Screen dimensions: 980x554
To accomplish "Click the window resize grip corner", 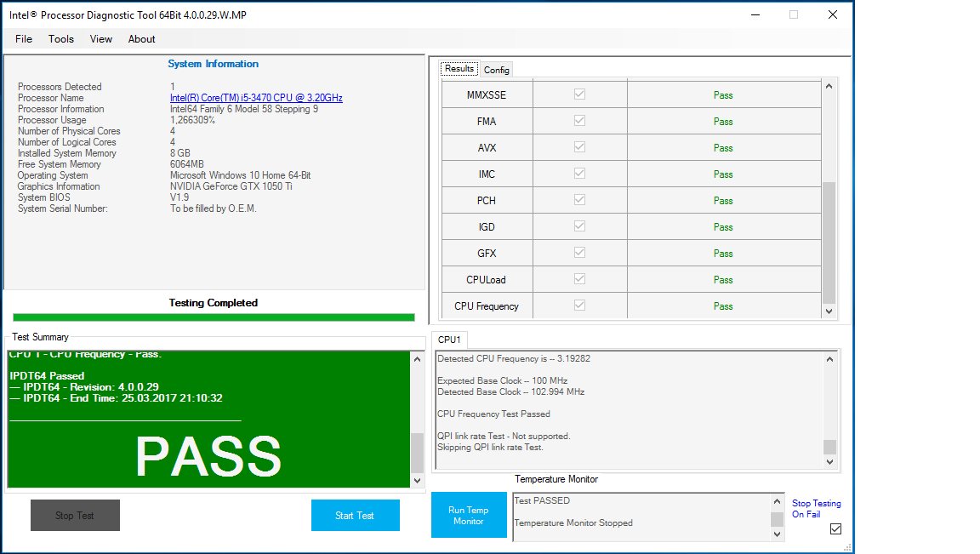I will (847, 547).
